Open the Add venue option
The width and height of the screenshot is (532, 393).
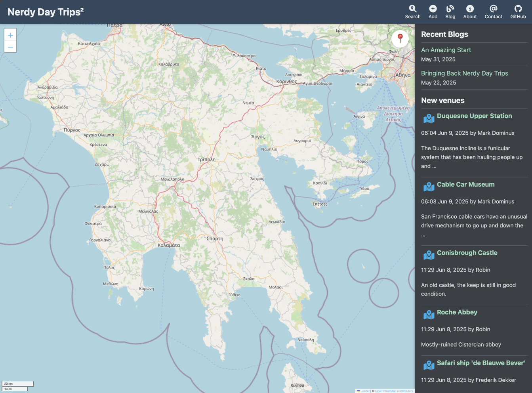tap(433, 9)
